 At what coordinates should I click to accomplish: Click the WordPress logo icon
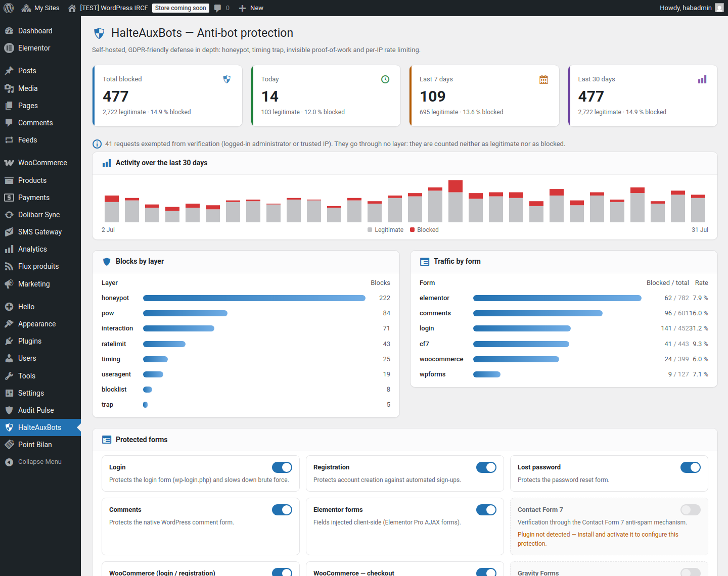coord(9,8)
